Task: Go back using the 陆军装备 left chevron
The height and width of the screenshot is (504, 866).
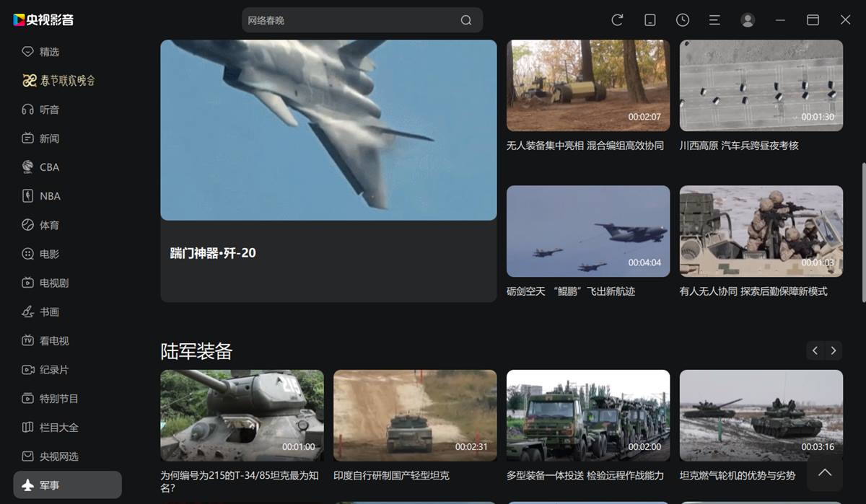Action: (814, 350)
